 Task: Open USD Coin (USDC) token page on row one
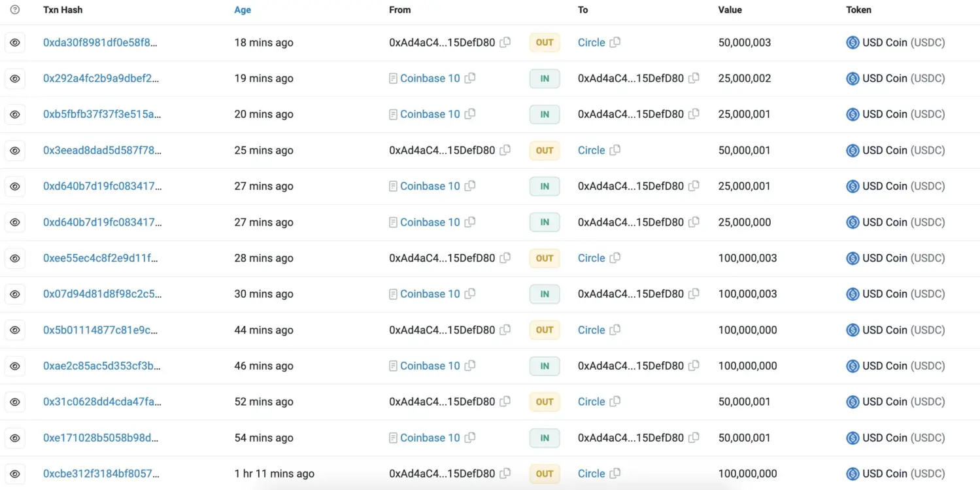[902, 42]
